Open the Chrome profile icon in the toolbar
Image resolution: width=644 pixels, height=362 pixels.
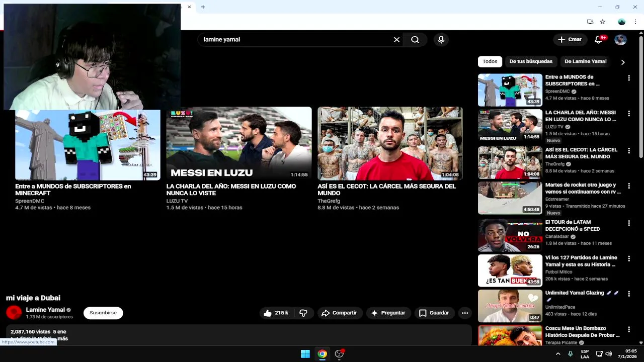point(622,22)
